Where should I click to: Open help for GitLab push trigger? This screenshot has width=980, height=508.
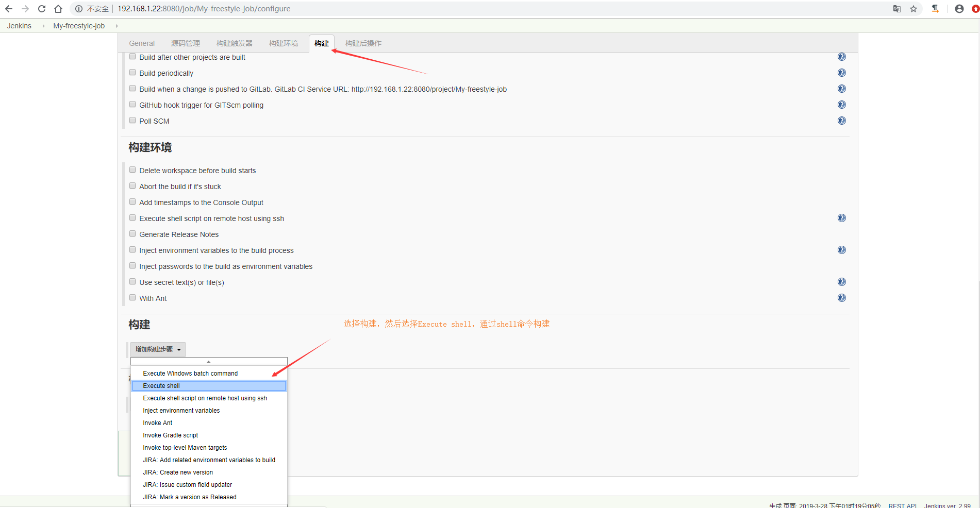tap(842, 89)
